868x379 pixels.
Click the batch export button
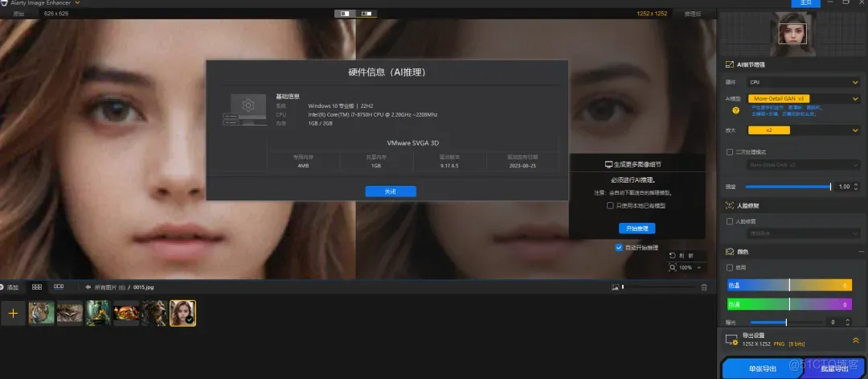[834, 369]
